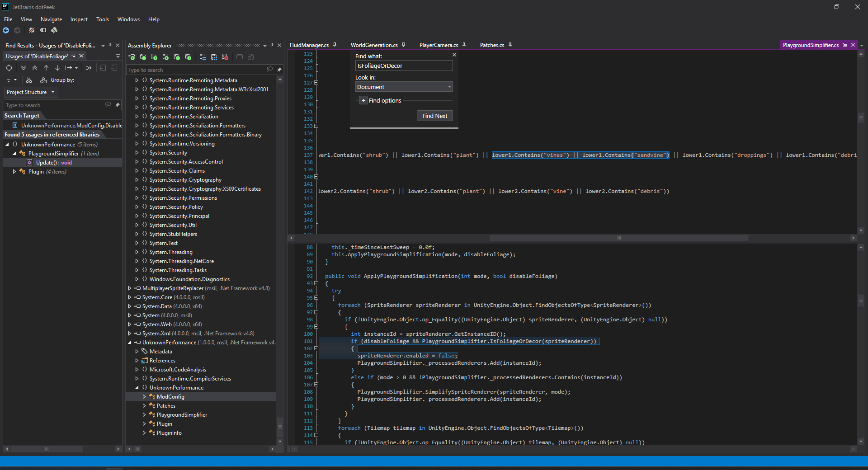Expand the ModConfig class node
This screenshot has height=470, width=868.
point(144,396)
